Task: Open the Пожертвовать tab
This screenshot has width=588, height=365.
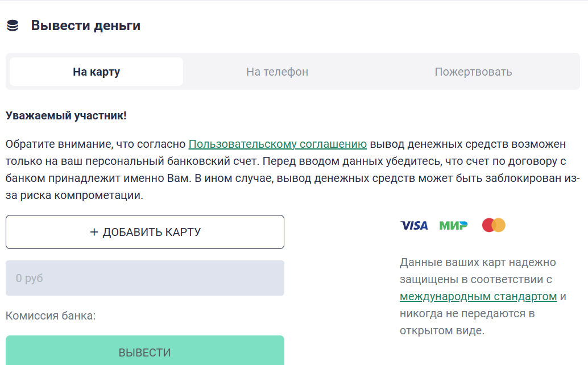Action: pyautogui.click(x=473, y=72)
